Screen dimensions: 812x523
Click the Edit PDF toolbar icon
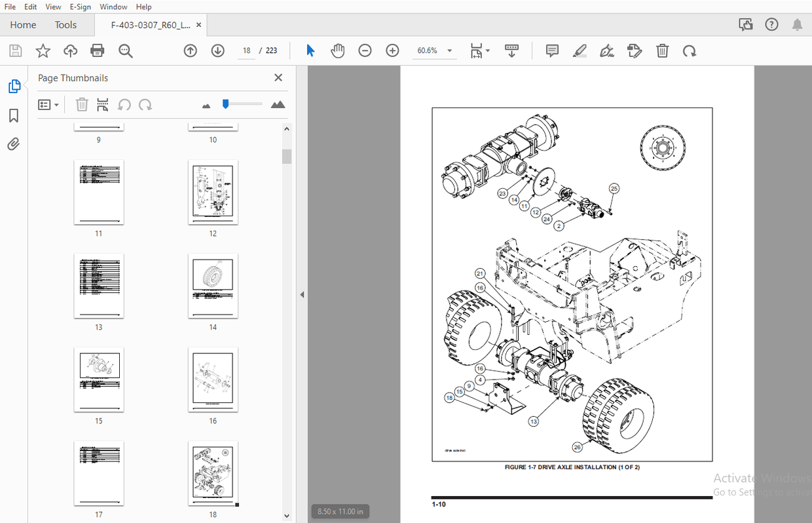tap(635, 50)
